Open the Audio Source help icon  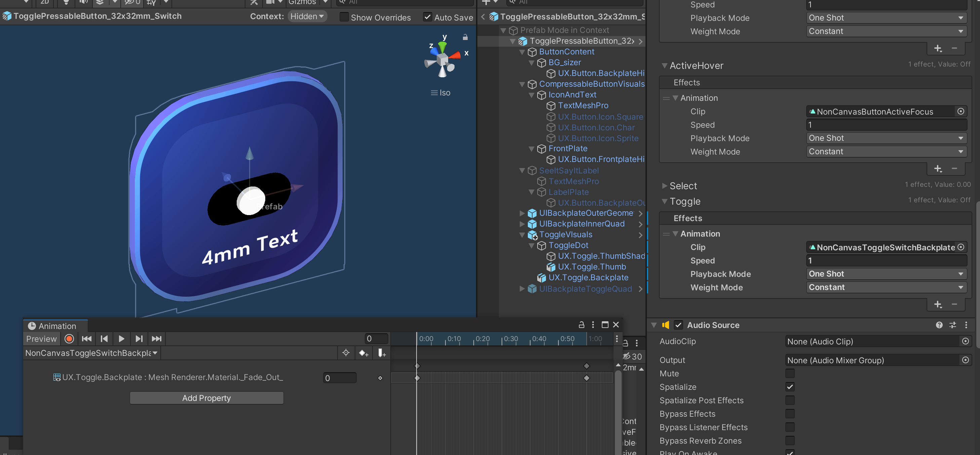coord(939,325)
